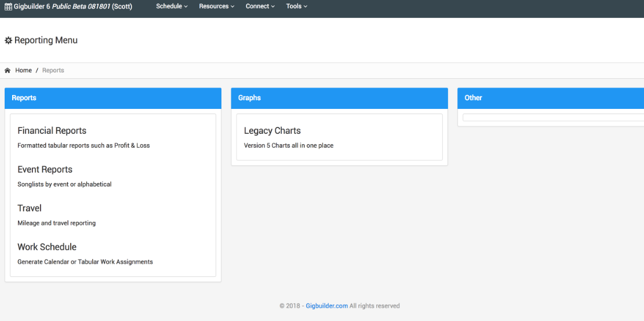The image size is (644, 321).
Task: Go to Home in the breadcrumb
Action: [23, 70]
